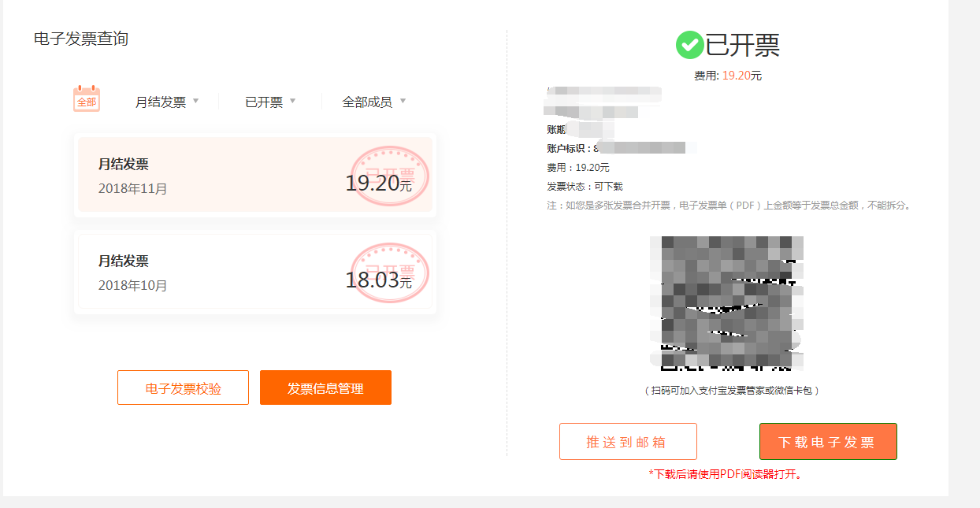Click the green checkmark icon beside 已开票

click(689, 45)
